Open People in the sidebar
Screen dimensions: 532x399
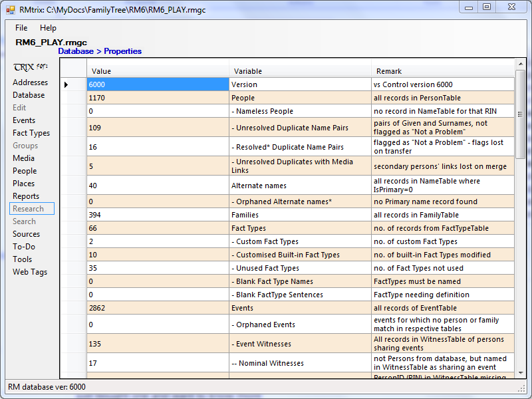click(25, 171)
